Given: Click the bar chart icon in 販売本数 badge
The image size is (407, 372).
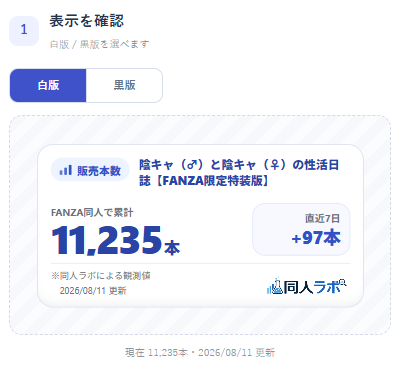Looking at the screenshot, I should [x=66, y=170].
